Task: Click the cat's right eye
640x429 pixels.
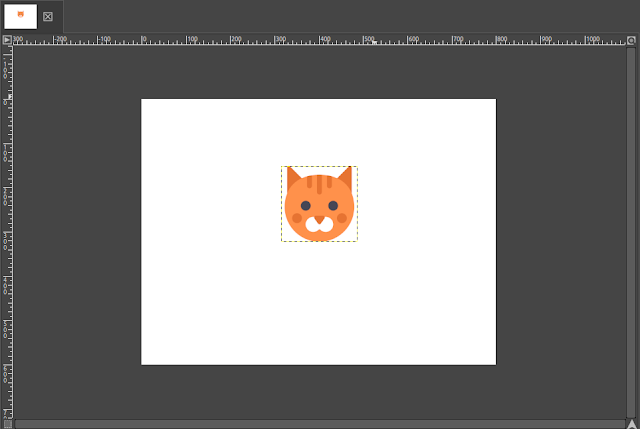Action: coord(333,205)
